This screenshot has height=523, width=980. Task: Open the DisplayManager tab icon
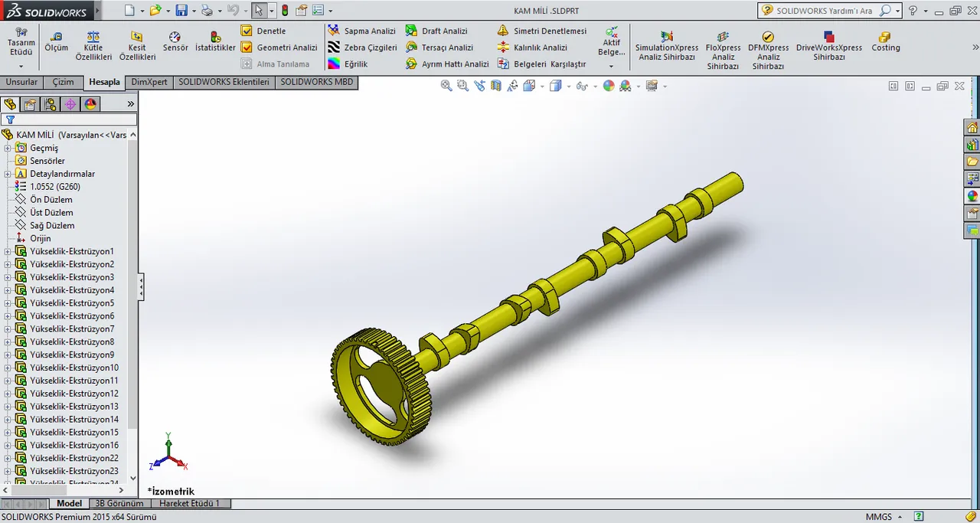(90, 104)
